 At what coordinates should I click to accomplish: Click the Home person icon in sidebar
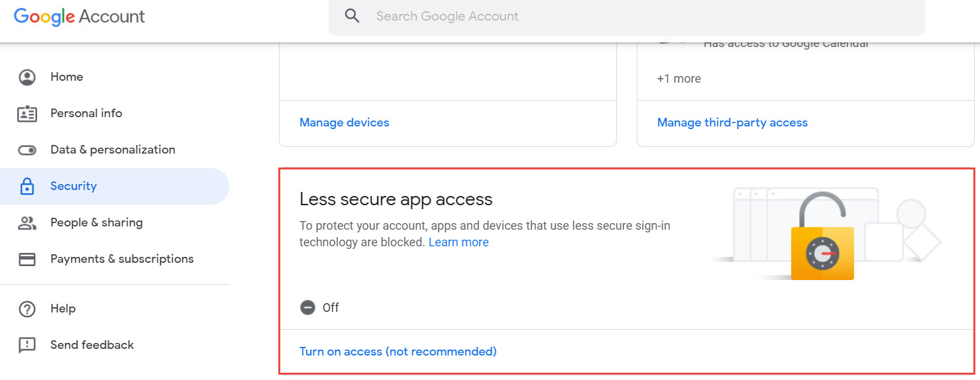point(27,77)
